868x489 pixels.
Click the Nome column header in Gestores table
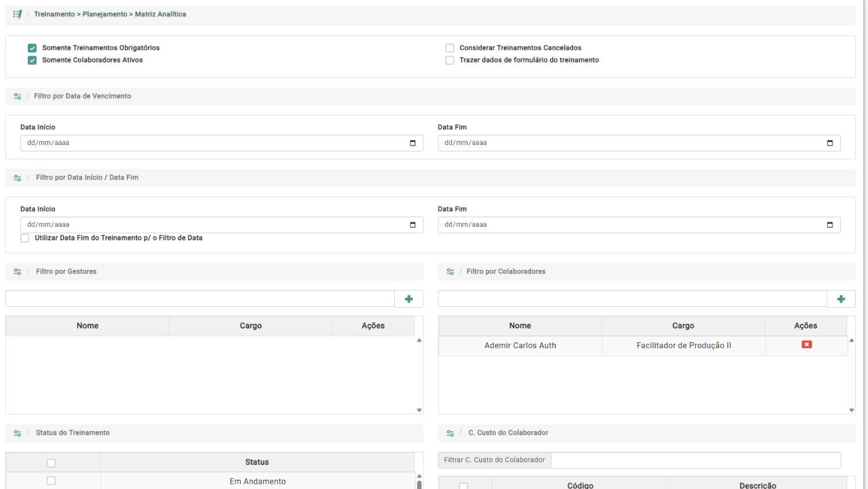click(x=88, y=326)
